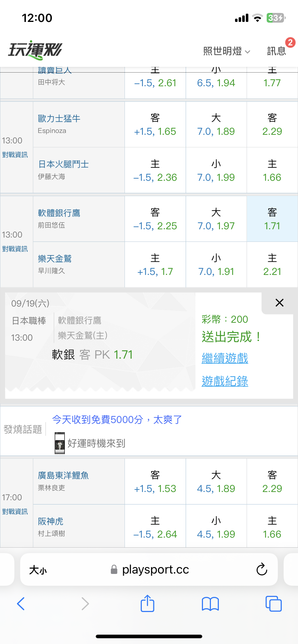Close the bet confirmation slip
The width and height of the screenshot is (298, 644).
[x=279, y=303]
